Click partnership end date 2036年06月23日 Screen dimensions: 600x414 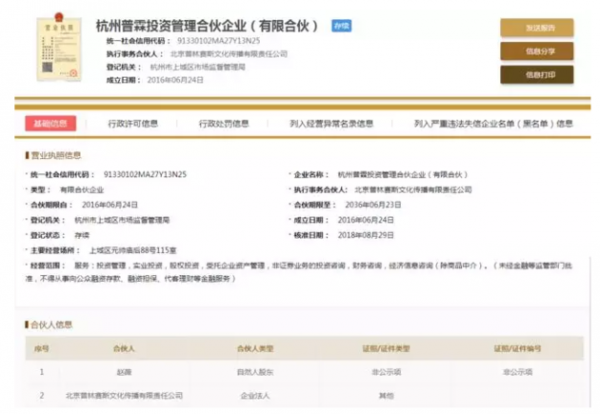point(373,205)
